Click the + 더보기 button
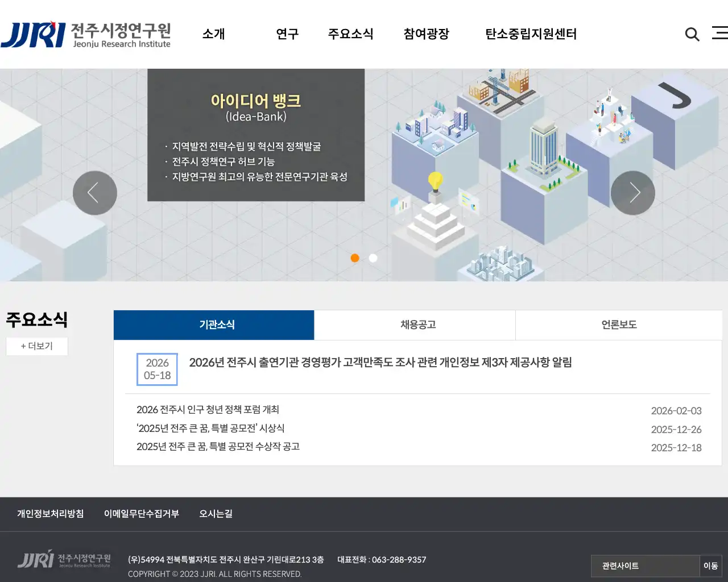Viewport: 728px width, 582px height. [x=37, y=346]
